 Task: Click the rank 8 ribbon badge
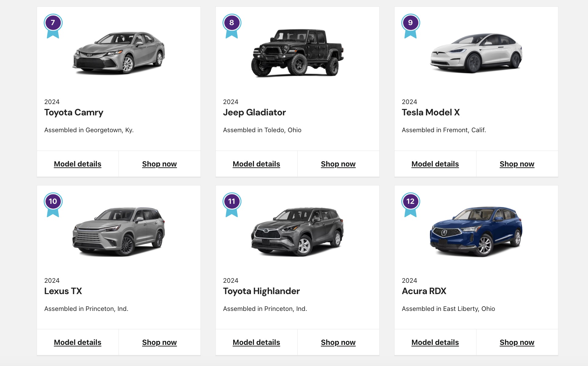232,24
